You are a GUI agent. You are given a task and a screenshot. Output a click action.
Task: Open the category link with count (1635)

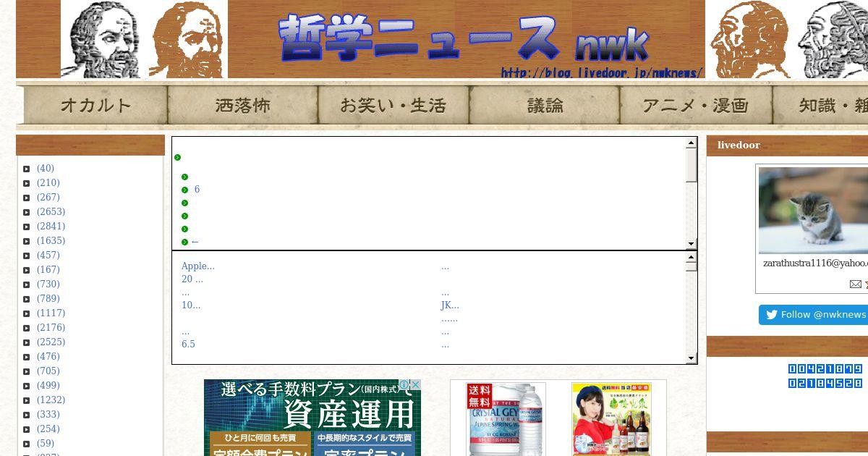pyautogui.click(x=51, y=241)
